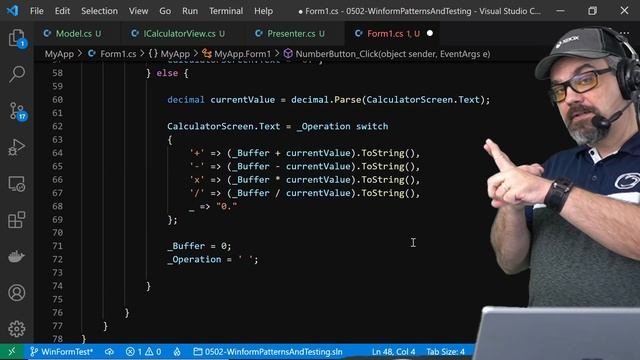640x360 pixels.
Task: Select the 0502-WinformPatternsAndTesting.sln project
Action: coord(268,351)
